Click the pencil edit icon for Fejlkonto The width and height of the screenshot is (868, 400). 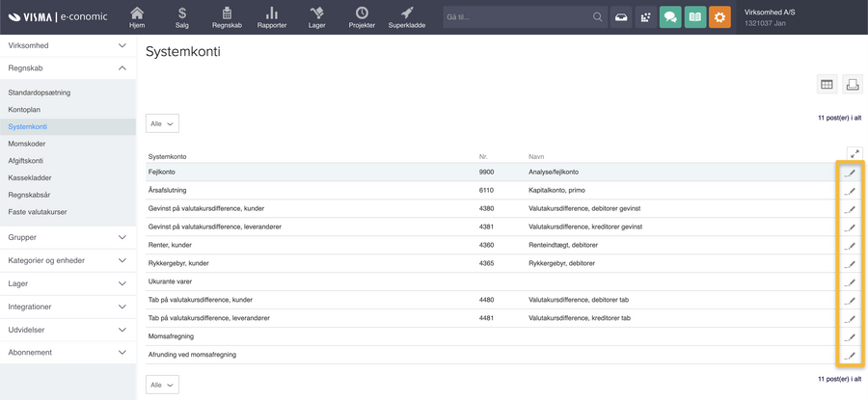(x=851, y=173)
